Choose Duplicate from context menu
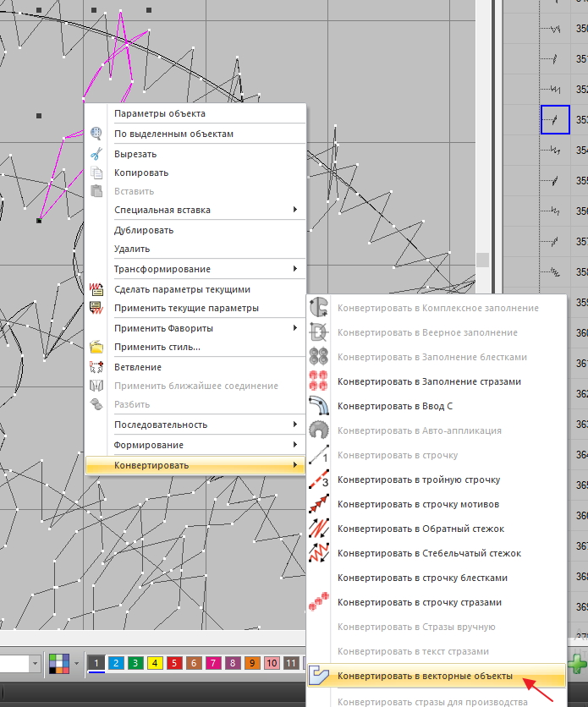The height and width of the screenshot is (707, 588). 144,230
